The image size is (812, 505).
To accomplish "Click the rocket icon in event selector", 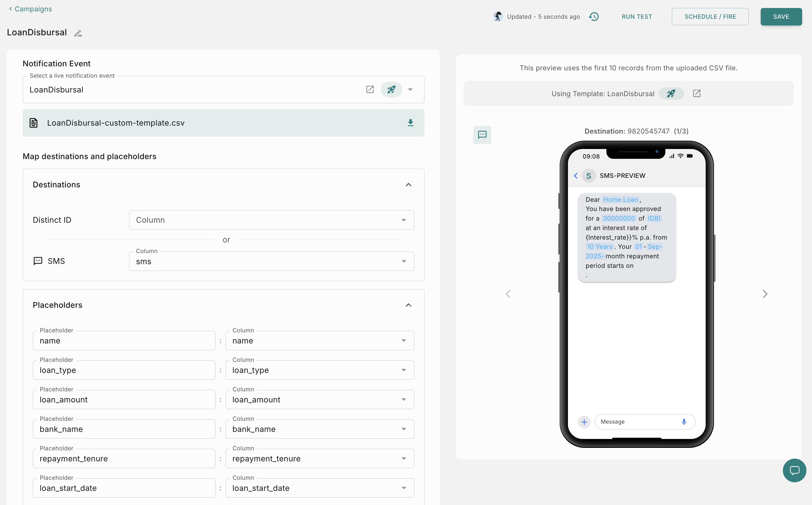I will click(x=391, y=89).
